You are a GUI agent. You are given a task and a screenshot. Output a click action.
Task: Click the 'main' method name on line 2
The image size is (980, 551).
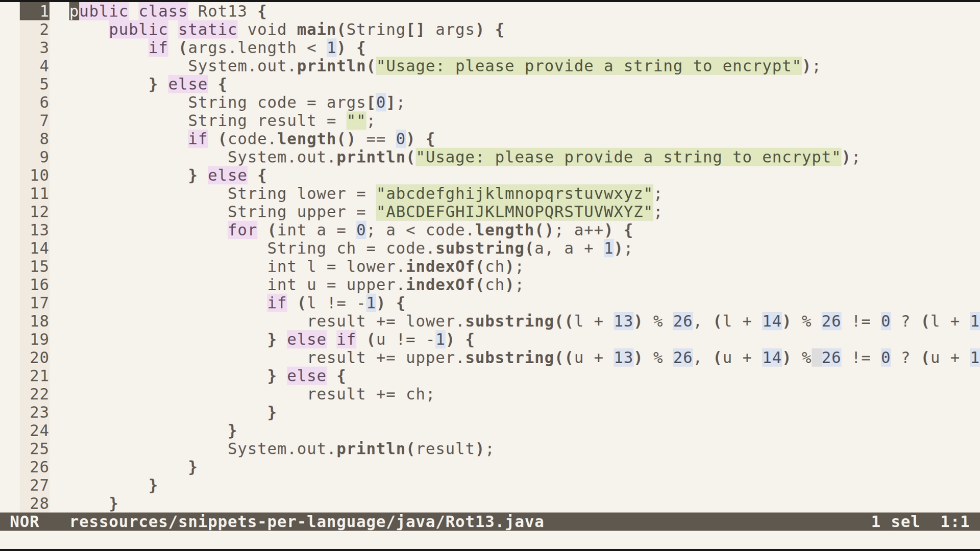pos(319,30)
